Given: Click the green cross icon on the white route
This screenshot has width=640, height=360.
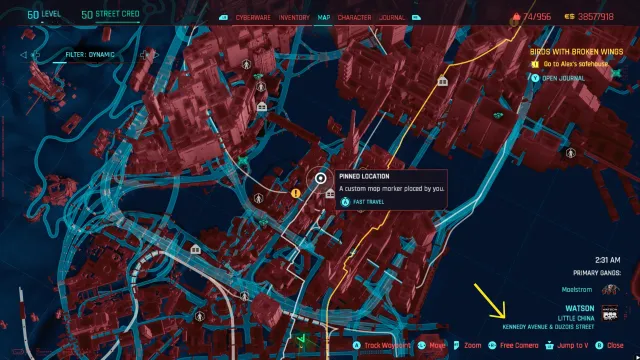Looking at the screenshot, I should point(243,160).
